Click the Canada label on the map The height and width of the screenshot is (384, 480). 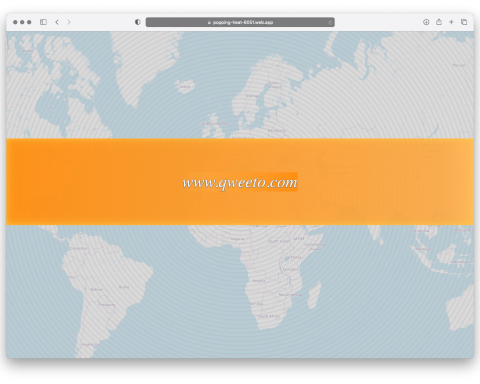point(27,51)
